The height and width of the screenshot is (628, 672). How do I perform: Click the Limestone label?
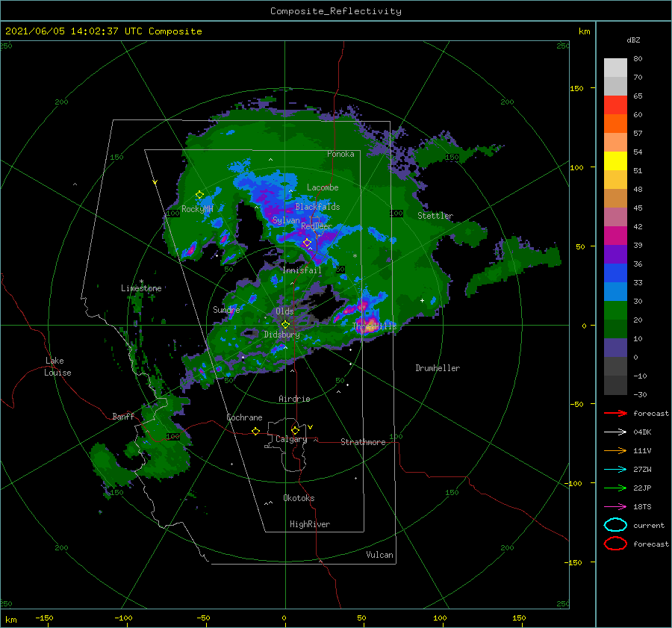point(141,288)
